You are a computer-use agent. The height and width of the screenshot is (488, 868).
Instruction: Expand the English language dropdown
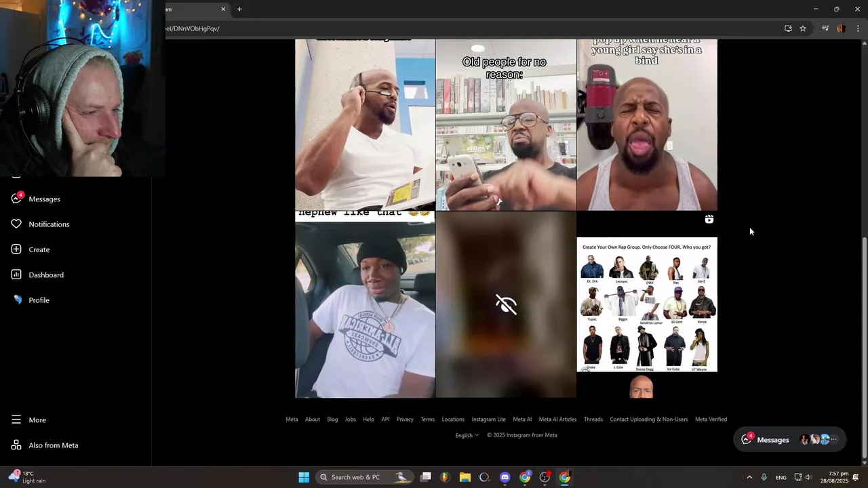(x=467, y=435)
